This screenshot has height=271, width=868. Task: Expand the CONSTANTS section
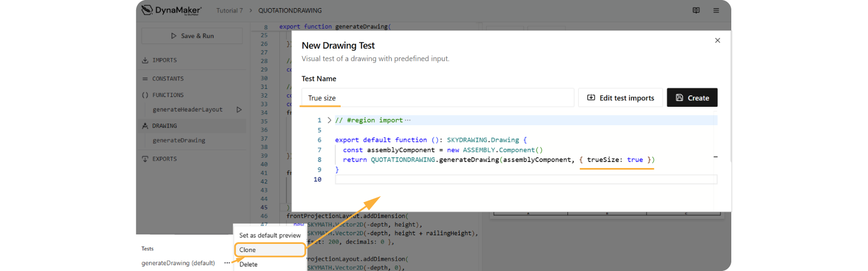pyautogui.click(x=168, y=79)
